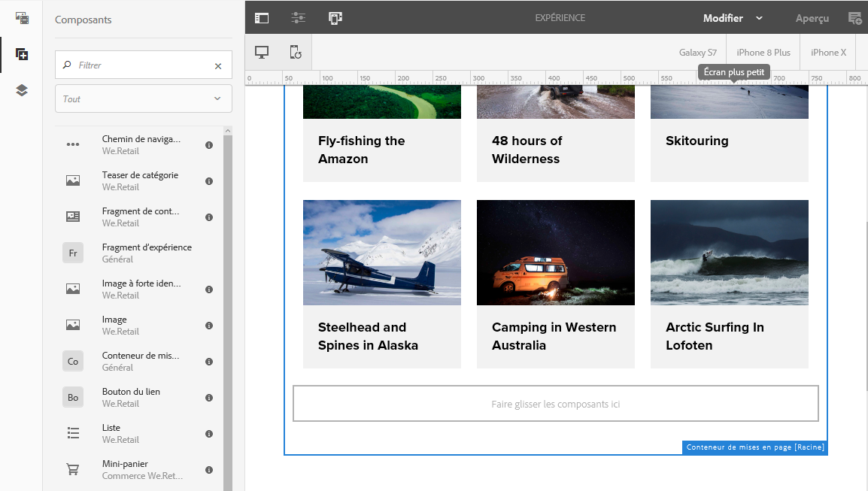
Task: Open the Skitouring article title
Action: pyautogui.click(x=697, y=141)
